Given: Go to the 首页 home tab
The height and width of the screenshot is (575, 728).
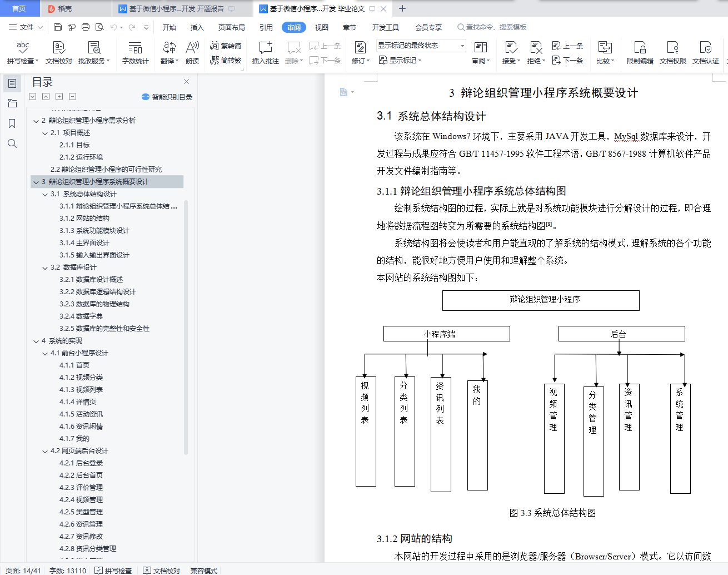Looking at the screenshot, I should 19,9.
